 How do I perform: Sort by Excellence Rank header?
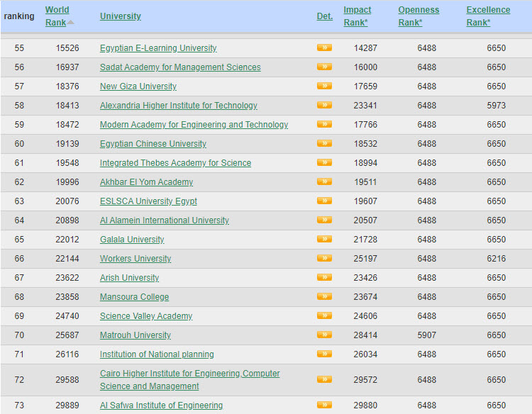coord(487,16)
